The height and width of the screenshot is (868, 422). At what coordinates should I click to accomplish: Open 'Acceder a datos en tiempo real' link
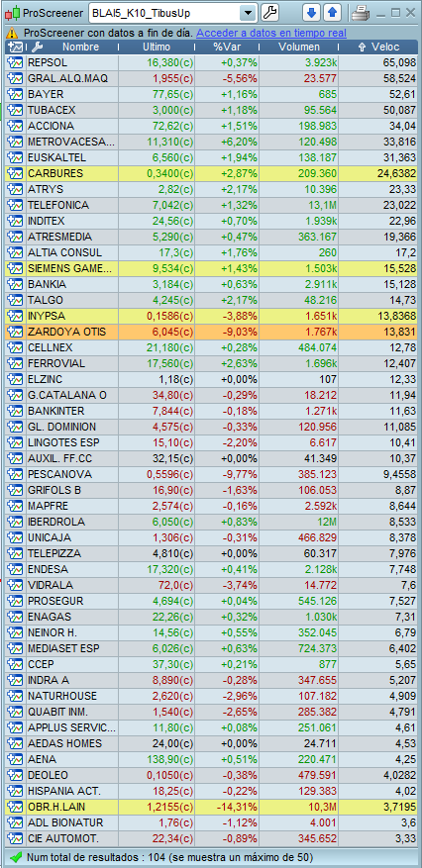271,33
